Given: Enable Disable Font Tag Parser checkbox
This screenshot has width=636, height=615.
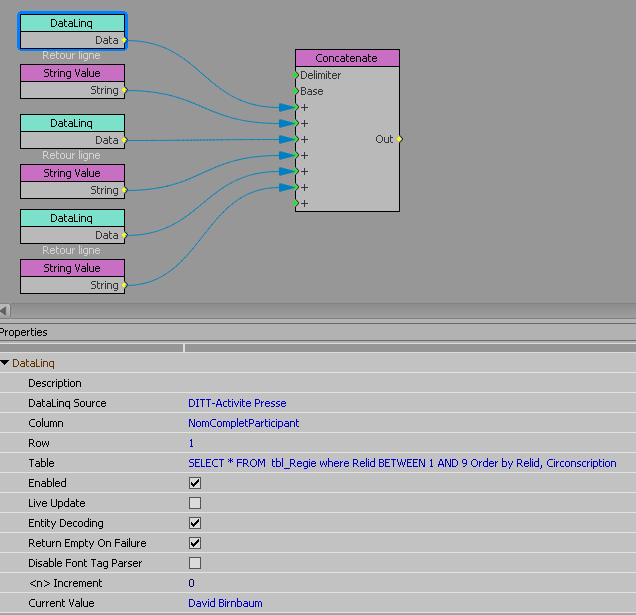Looking at the screenshot, I should coord(195,563).
